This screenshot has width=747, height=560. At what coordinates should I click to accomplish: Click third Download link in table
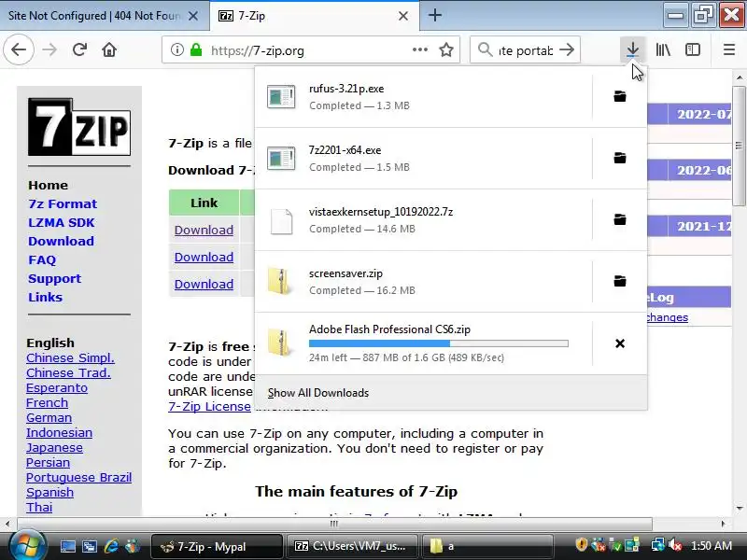(x=204, y=285)
